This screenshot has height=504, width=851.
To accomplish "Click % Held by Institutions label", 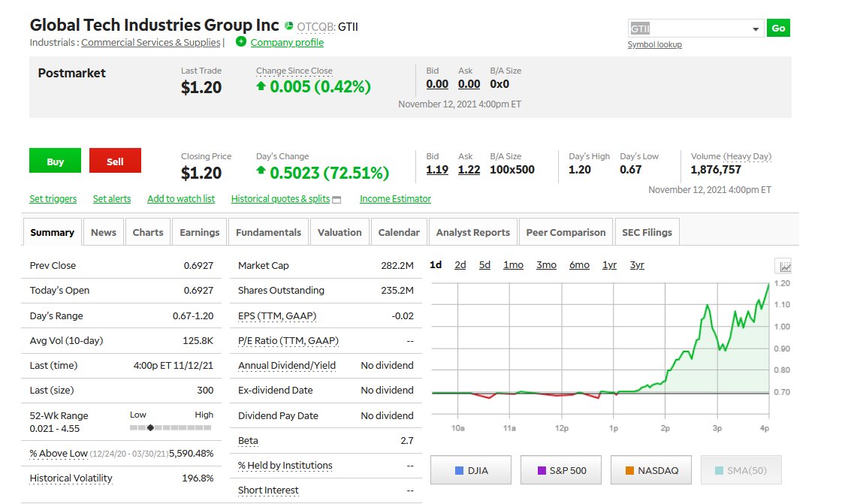I will coord(285,466).
